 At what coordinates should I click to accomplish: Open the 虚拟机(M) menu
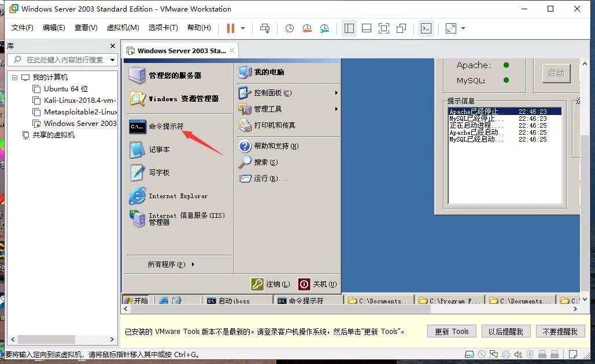pyautogui.click(x=123, y=28)
